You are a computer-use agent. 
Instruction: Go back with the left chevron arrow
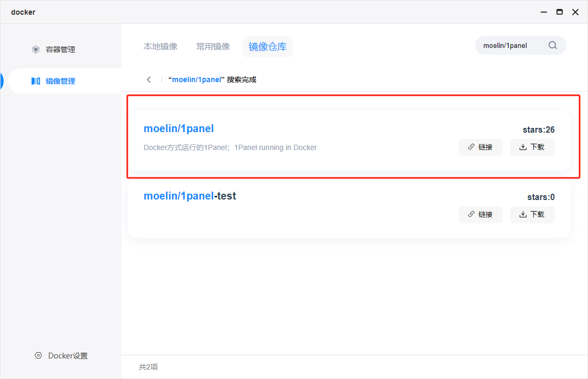149,79
